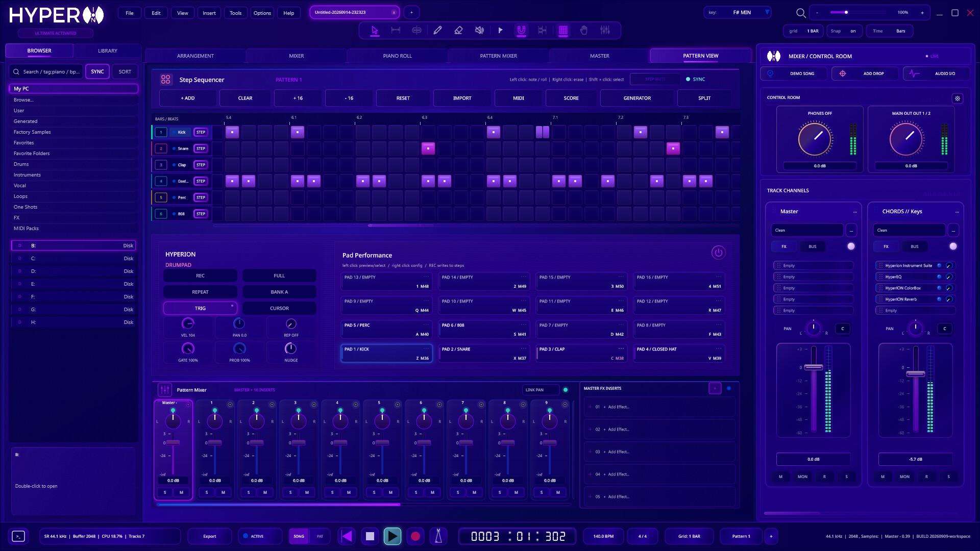This screenshot has width=980, height=551.
Task: Click the ADD DROP button
Action: point(865,73)
